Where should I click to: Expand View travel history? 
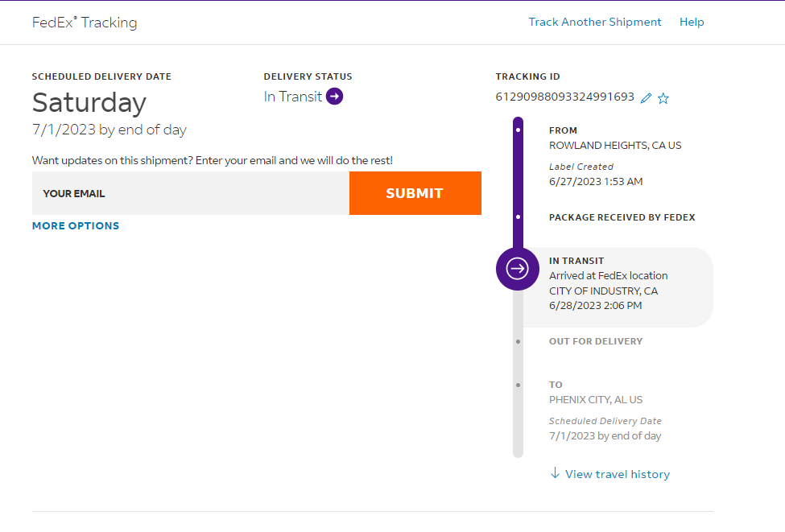click(617, 474)
